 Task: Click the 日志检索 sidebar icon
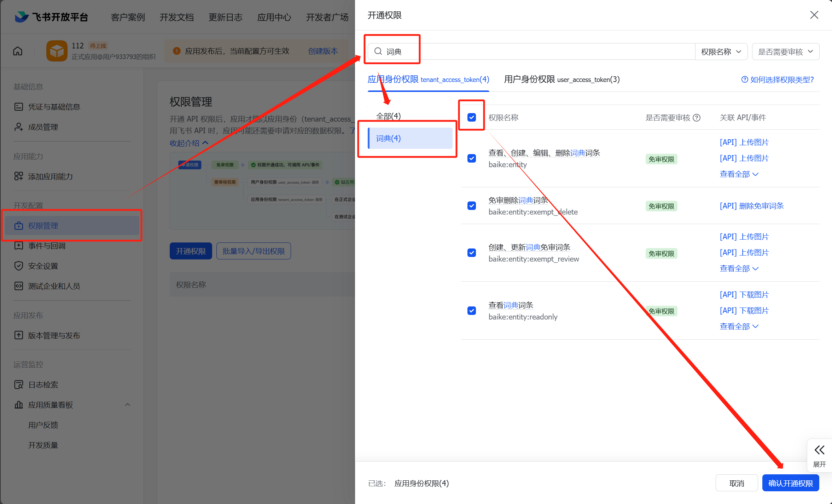pyautogui.click(x=18, y=385)
